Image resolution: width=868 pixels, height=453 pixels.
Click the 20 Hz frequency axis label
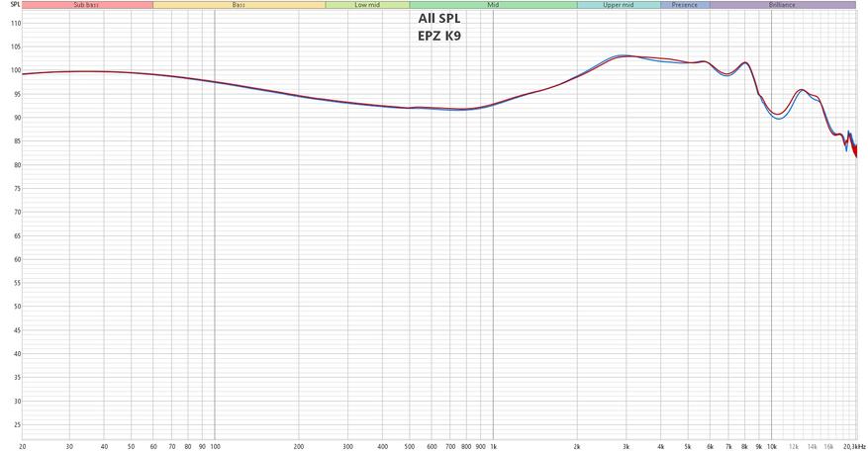[22, 446]
